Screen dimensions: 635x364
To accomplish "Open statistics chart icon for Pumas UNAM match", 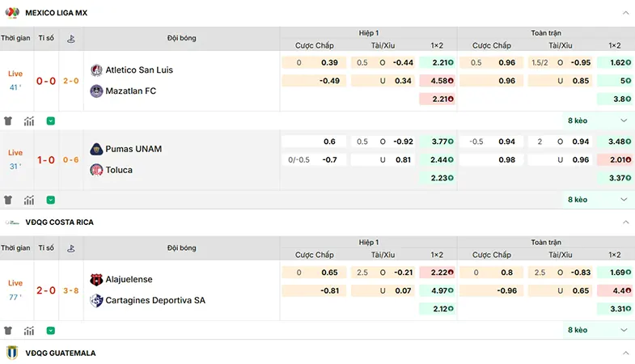I will (29, 200).
